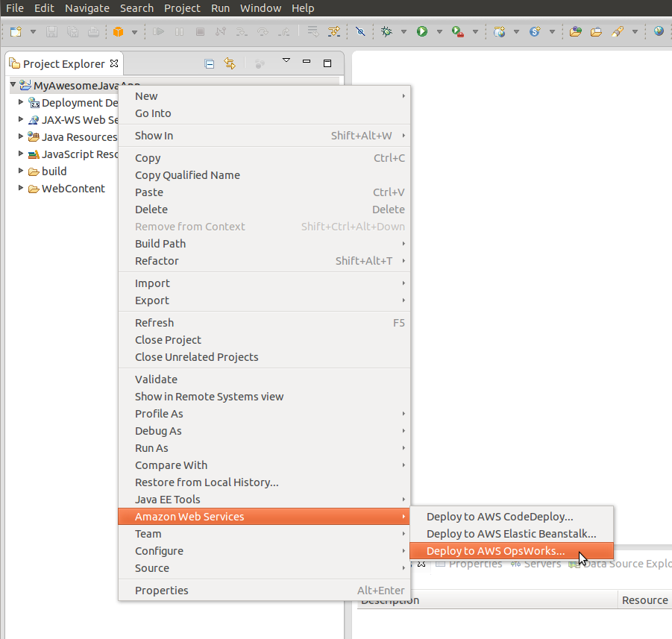Image resolution: width=672 pixels, height=639 pixels.
Task: Expand the Java Resources node
Action: [21, 136]
